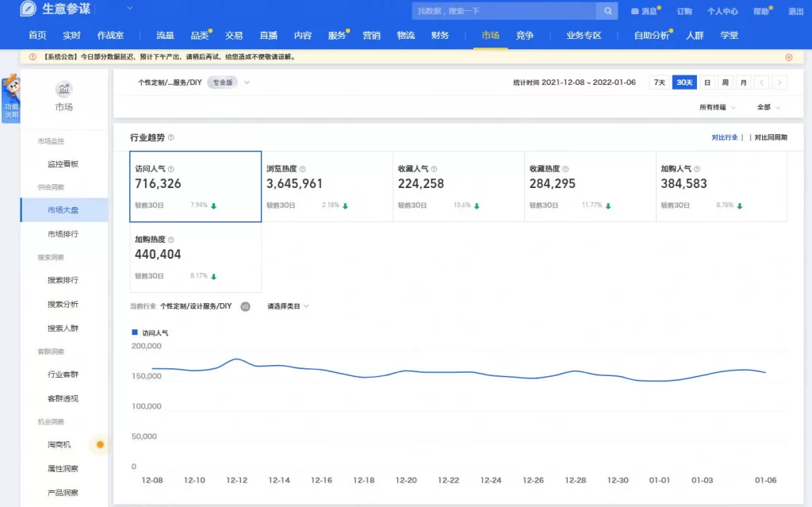The image size is (812, 507).
Task: Open the 流量 nav tab
Action: point(165,35)
